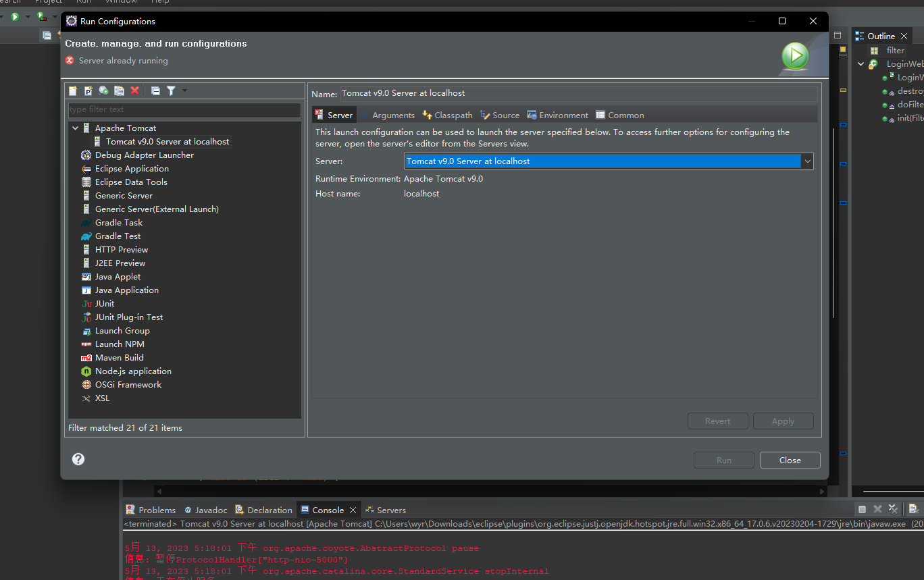The width and height of the screenshot is (924, 580).
Task: Select OSGi Framework configuration type
Action: click(128, 384)
